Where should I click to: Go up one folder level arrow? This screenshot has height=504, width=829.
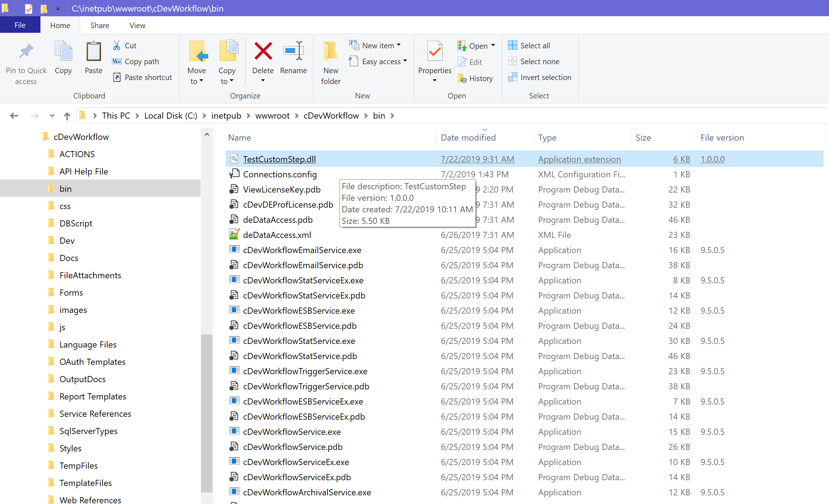[67, 116]
